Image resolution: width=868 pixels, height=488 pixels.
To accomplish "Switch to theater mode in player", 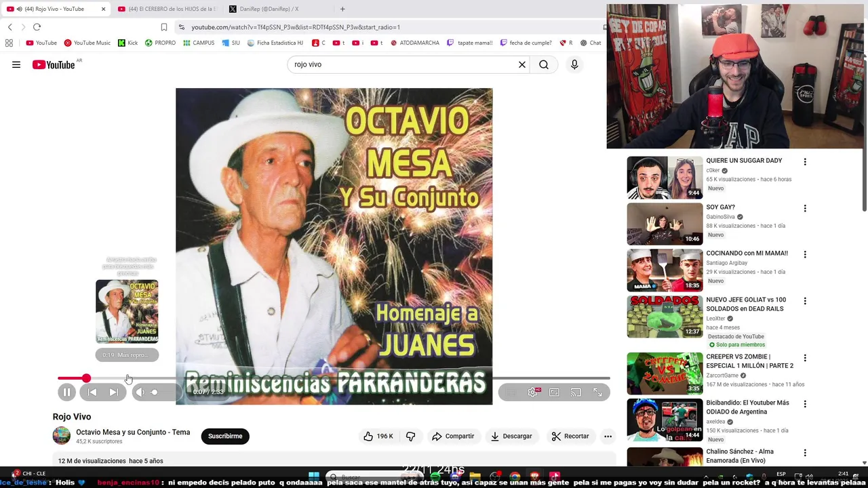I will [554, 392].
